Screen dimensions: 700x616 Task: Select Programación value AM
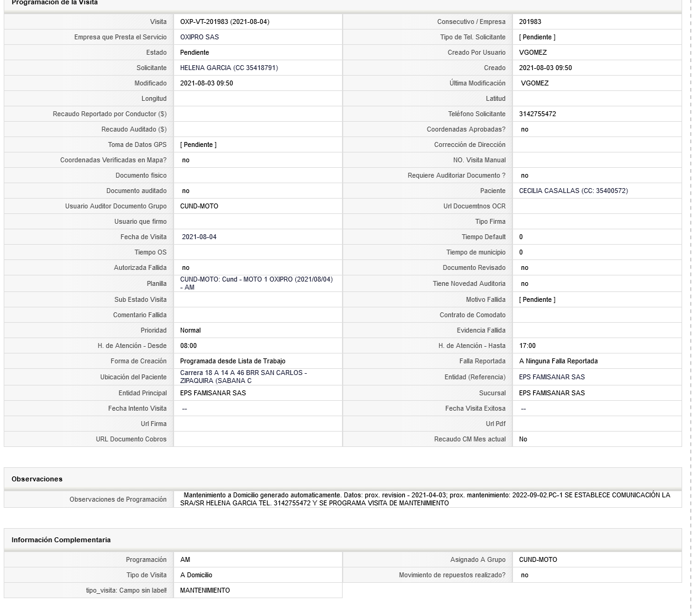(x=185, y=560)
